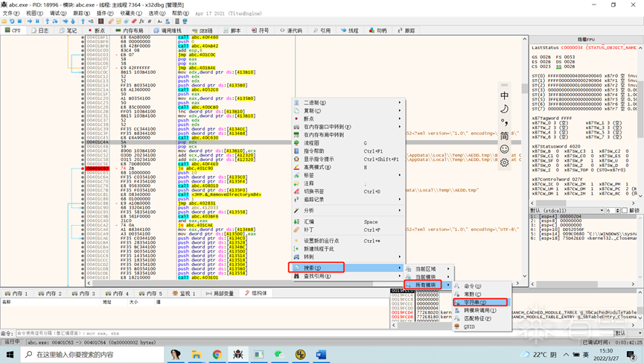Click the argument count stepper arrows

tap(618, 210)
